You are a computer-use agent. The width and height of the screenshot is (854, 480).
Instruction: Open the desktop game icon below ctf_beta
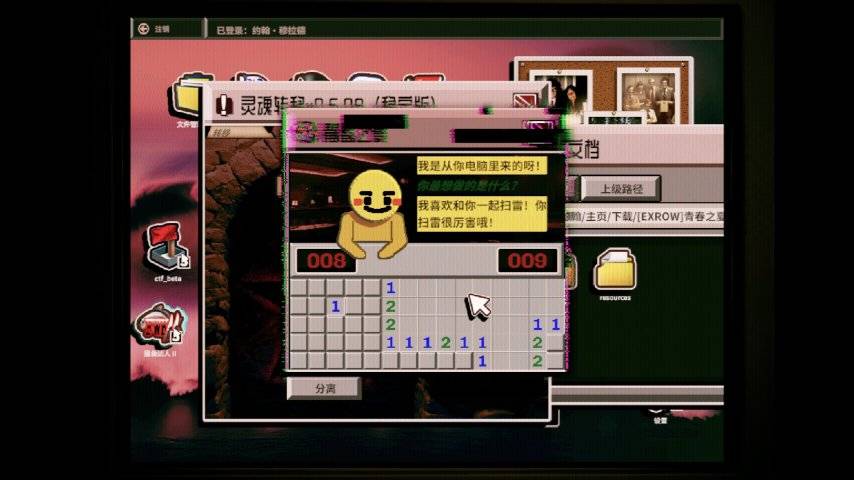pyautogui.click(x=160, y=325)
